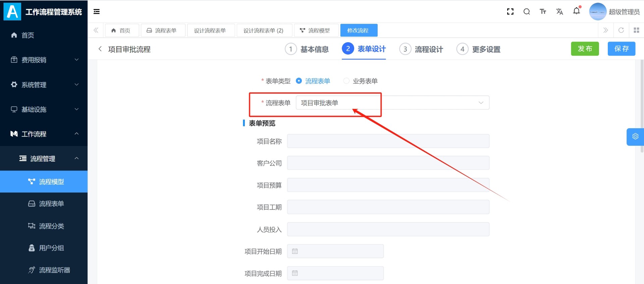Expand the 费用报销 sidebar menu
This screenshot has width=644, height=284.
44,60
